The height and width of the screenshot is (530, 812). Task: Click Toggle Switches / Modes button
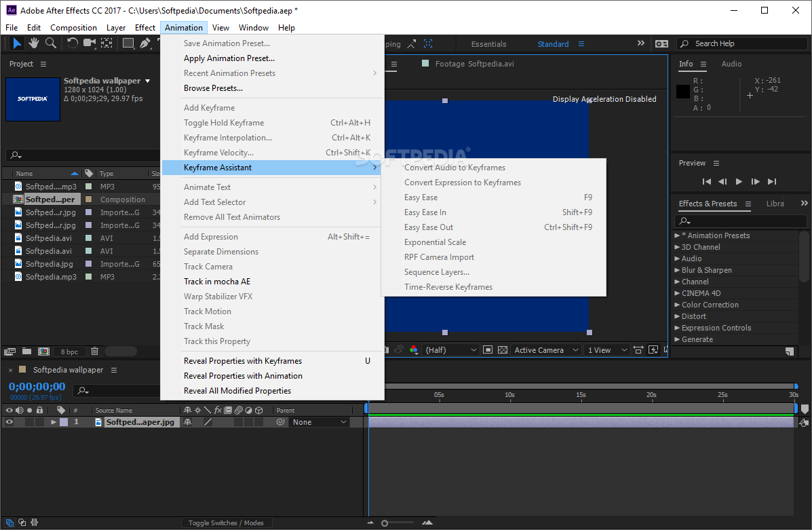click(x=226, y=523)
